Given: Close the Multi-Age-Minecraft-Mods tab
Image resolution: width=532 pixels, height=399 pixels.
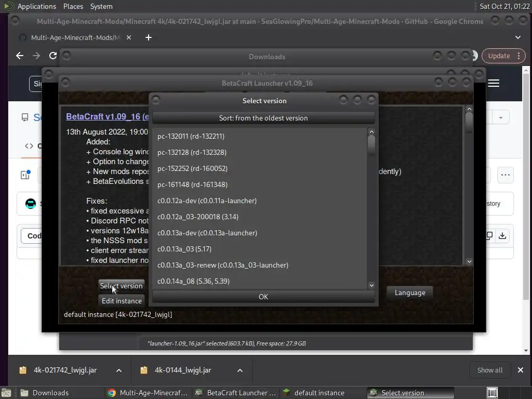Looking at the screenshot, I should (x=129, y=37).
